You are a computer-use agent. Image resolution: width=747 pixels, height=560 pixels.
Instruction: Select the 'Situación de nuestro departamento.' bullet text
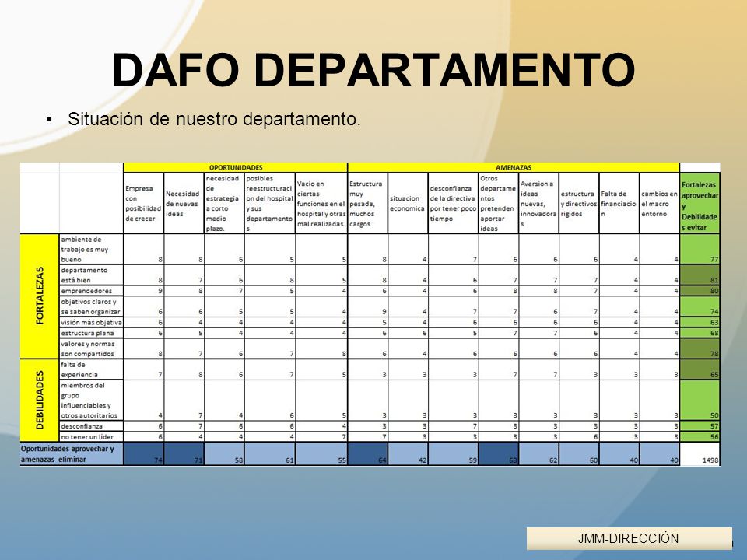[x=215, y=119]
